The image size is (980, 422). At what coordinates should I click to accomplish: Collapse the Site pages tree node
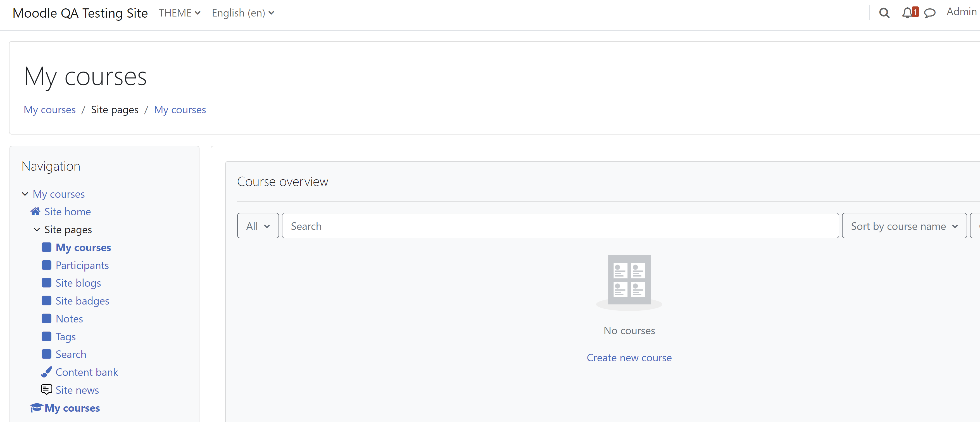37,229
